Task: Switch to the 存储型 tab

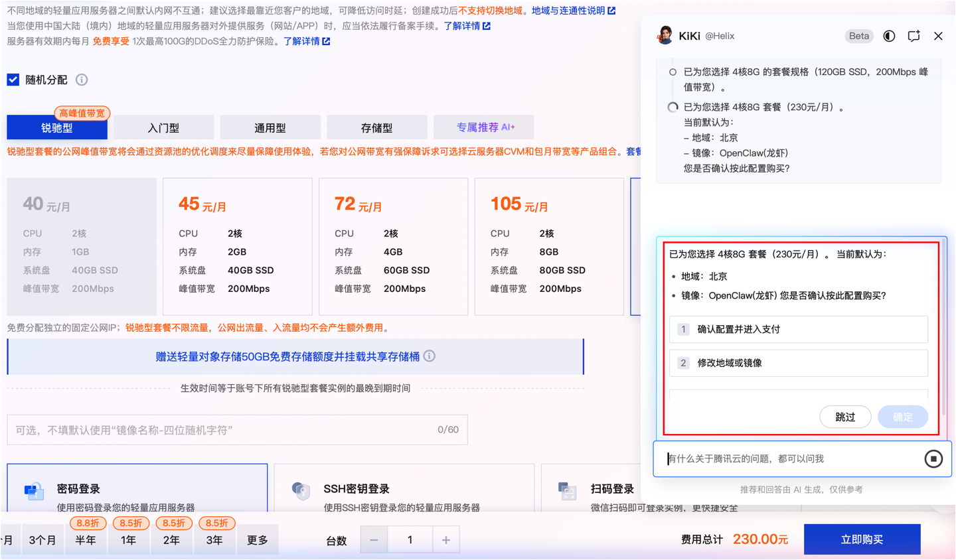Action: [377, 127]
